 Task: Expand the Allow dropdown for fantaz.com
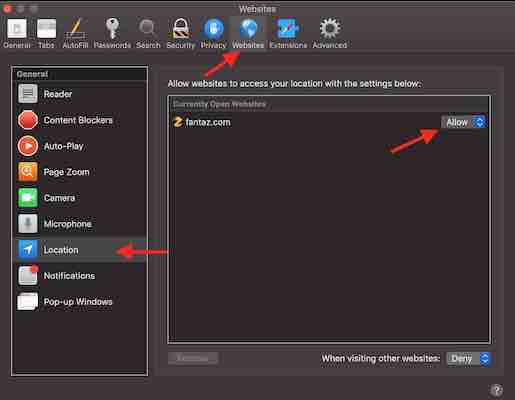464,122
